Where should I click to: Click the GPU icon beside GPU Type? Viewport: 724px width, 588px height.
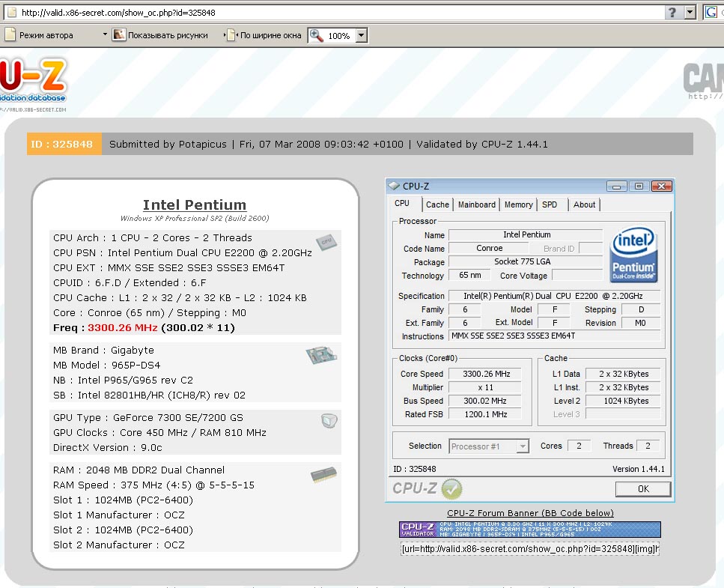(x=329, y=420)
